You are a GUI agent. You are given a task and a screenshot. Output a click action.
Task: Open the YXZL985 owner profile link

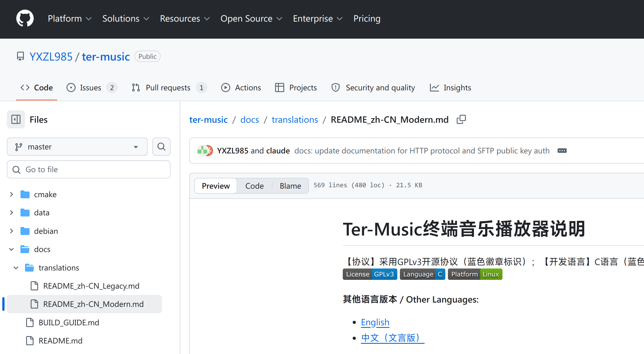click(51, 57)
